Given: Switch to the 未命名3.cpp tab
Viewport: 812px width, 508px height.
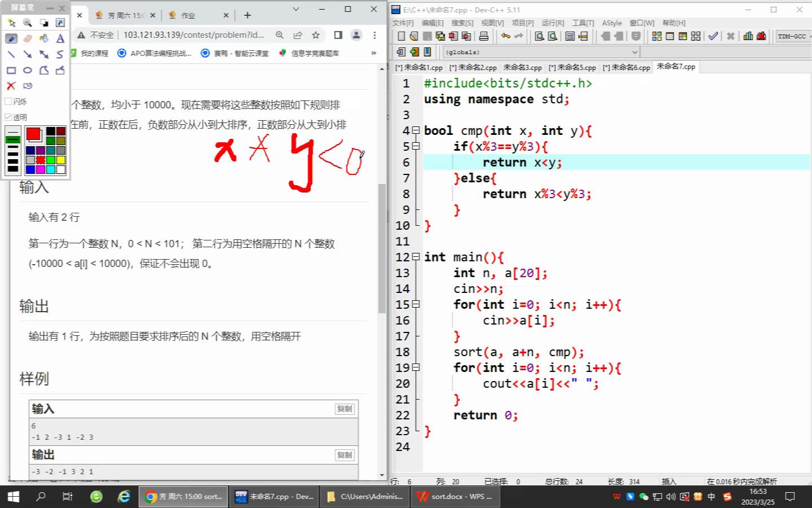Looking at the screenshot, I should (522, 67).
